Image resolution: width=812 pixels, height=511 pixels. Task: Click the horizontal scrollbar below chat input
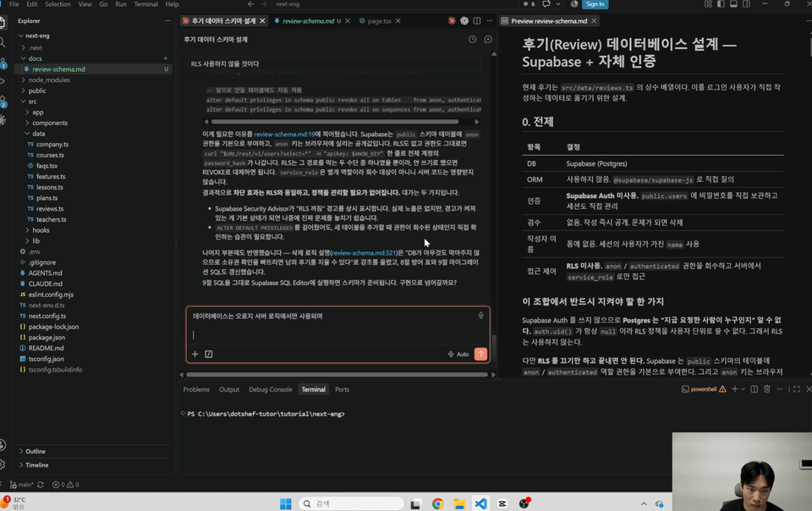(x=337, y=374)
